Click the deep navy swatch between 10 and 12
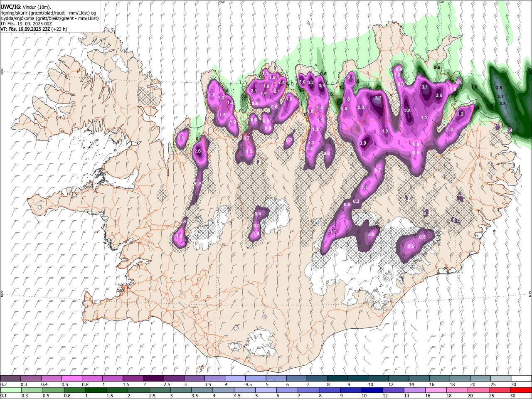Image resolution: width=532 pixels, height=399 pixels. tap(372, 390)
